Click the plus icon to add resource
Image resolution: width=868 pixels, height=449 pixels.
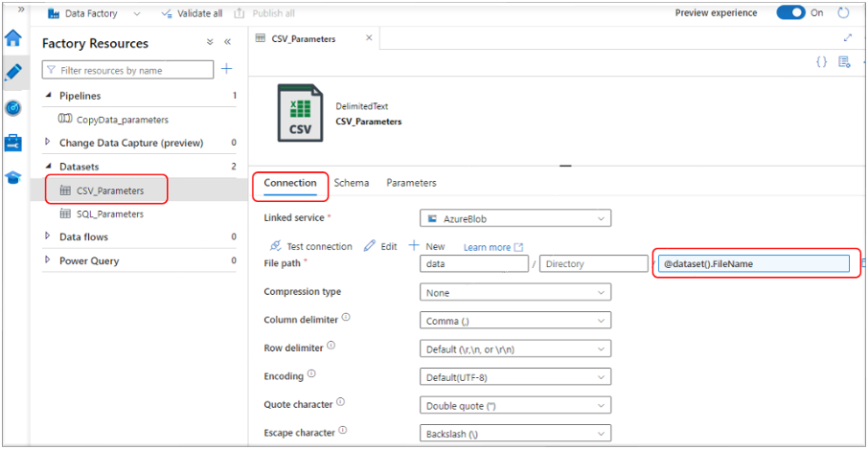click(x=227, y=69)
